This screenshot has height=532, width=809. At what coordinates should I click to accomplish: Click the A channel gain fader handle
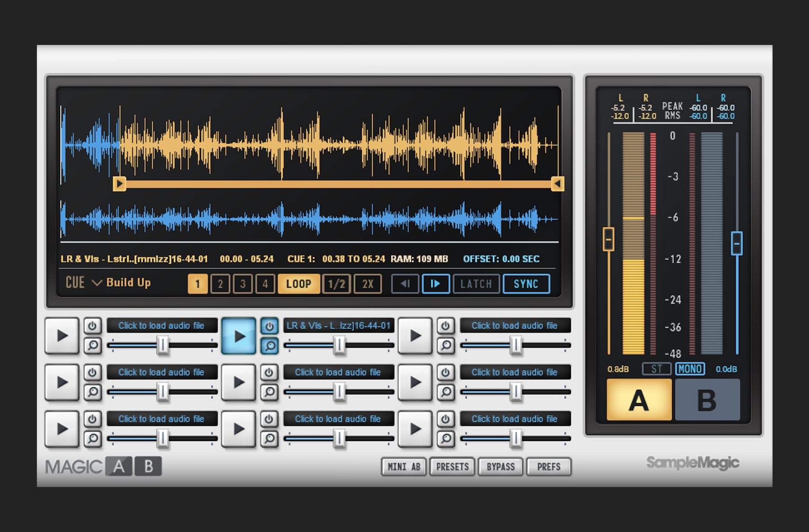pos(609,239)
